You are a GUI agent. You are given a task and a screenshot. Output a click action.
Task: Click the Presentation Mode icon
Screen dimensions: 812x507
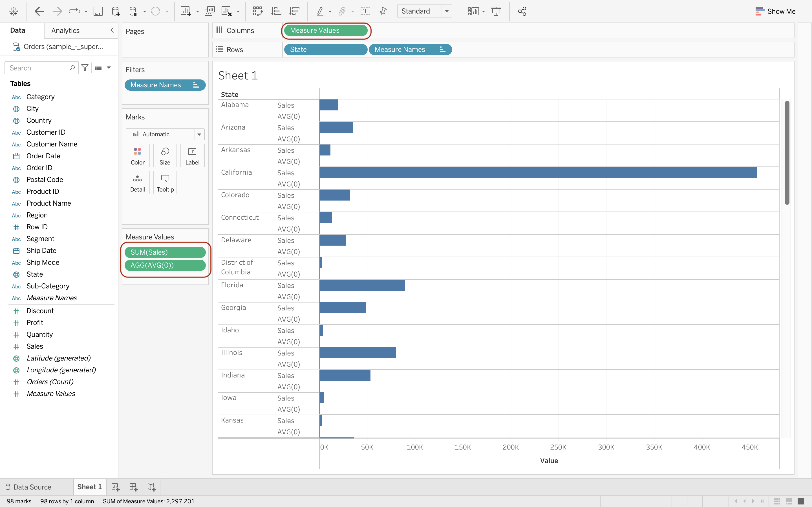pyautogui.click(x=496, y=11)
